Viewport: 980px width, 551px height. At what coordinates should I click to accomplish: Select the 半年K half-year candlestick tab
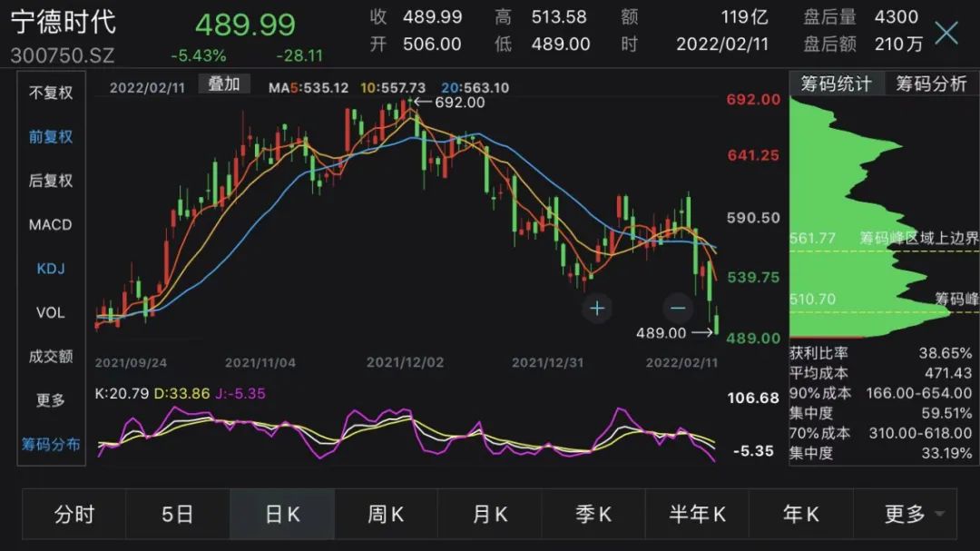(697, 514)
